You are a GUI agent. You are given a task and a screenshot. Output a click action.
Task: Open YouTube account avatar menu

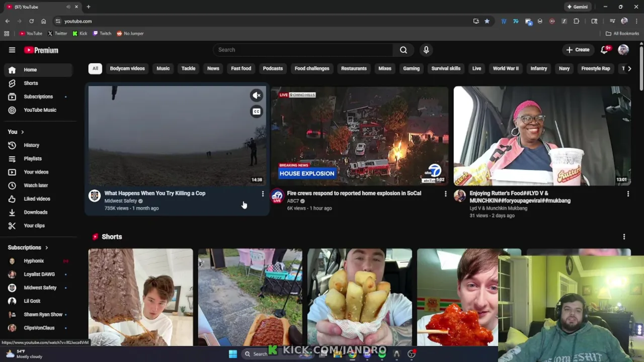(x=623, y=50)
